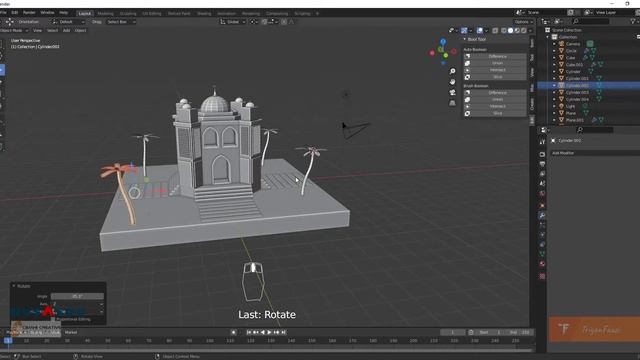
Task: Switch to solid viewport shading
Action: click(510, 31)
